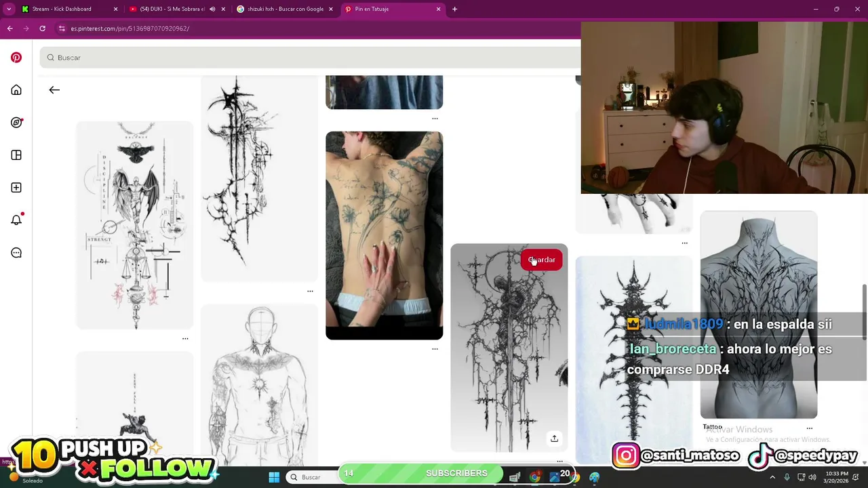This screenshot has height=488, width=868.
Task: Open the male torso sketch tattoo pin
Action: tap(259, 385)
